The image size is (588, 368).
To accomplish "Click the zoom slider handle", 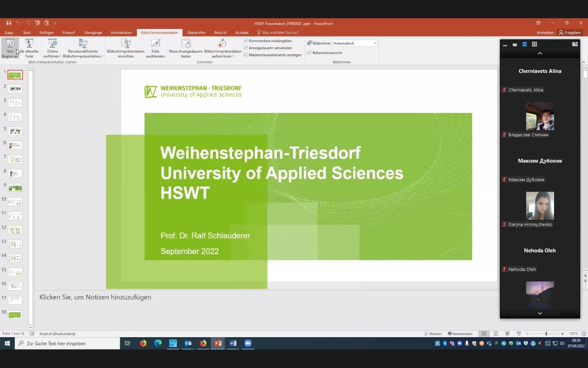I will pyautogui.click(x=546, y=333).
